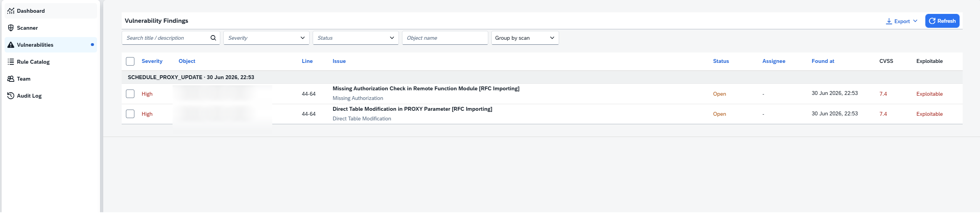Expand the Export menu chevron
The width and height of the screenshot is (980, 213).
click(915, 21)
